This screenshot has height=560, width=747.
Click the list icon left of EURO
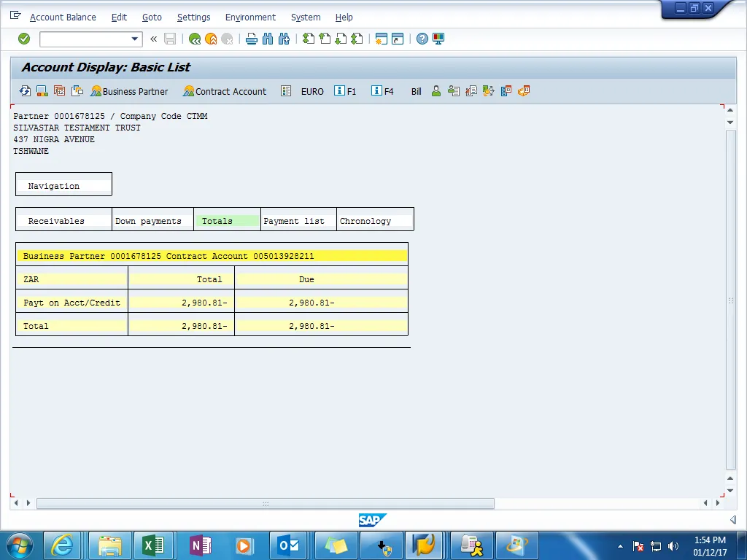(286, 91)
